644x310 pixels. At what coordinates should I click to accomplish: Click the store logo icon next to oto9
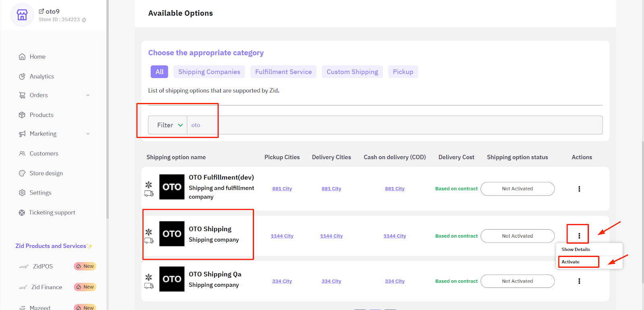[22, 15]
